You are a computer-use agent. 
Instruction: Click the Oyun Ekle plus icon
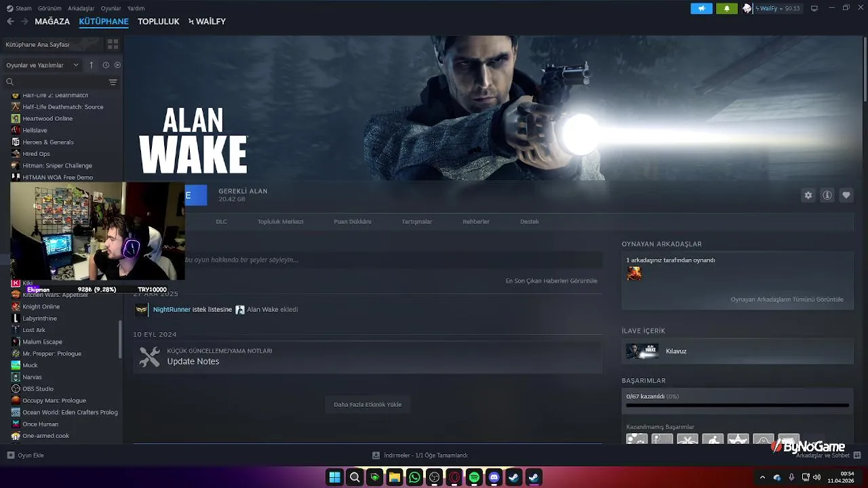point(10,455)
